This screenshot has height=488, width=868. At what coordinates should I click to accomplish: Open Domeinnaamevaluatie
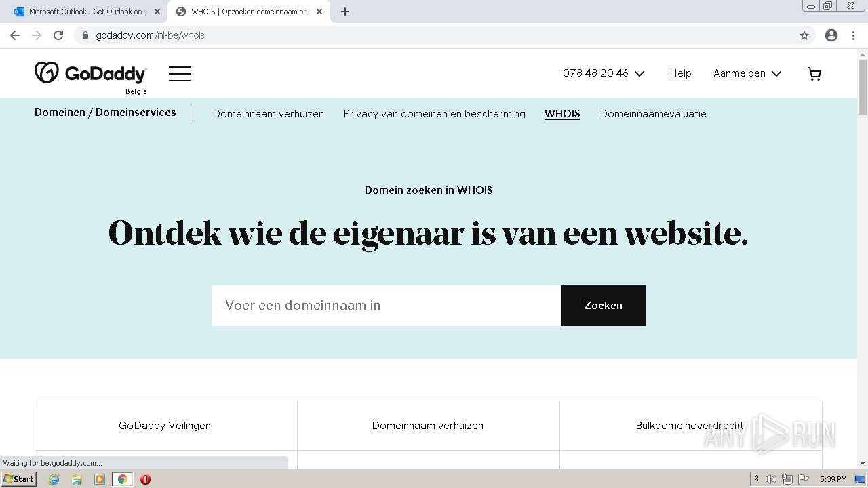pyautogui.click(x=653, y=114)
